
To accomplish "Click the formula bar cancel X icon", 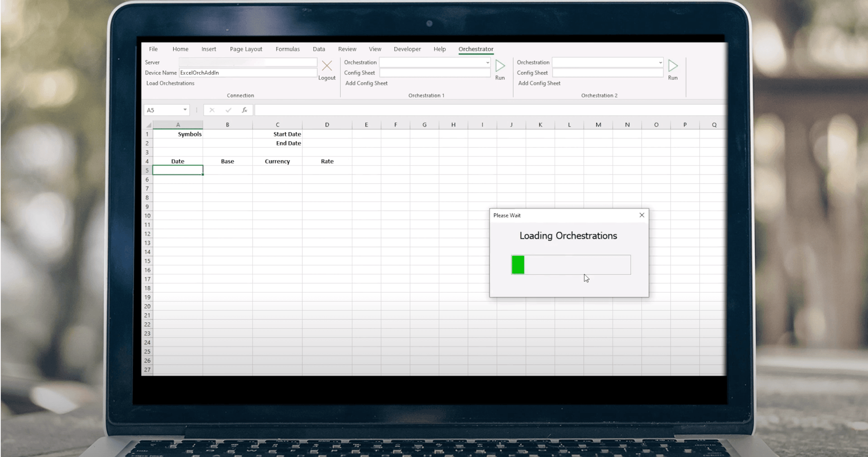I will pos(212,110).
